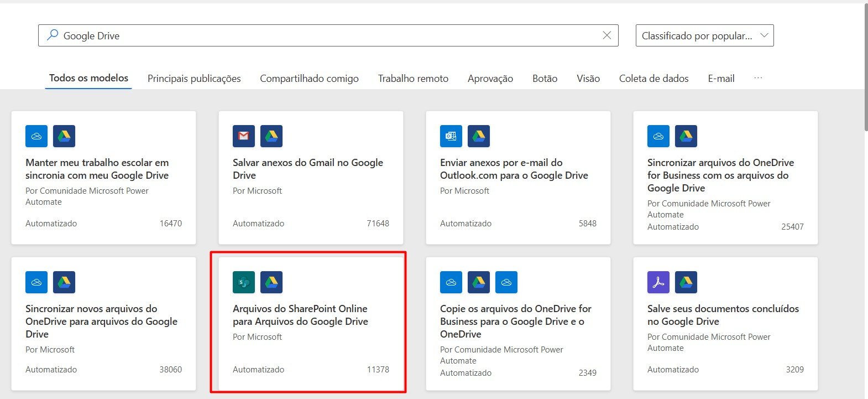The width and height of the screenshot is (868, 399).
Task: Select the Botão tab
Action: pos(545,79)
